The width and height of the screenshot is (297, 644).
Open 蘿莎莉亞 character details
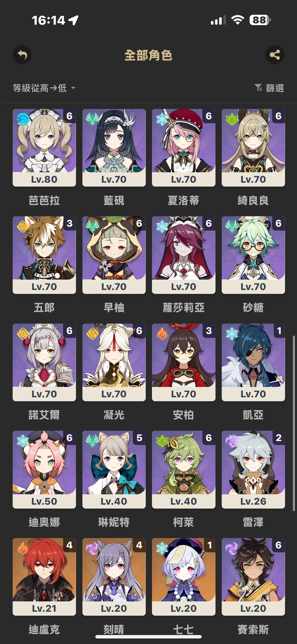tap(183, 255)
